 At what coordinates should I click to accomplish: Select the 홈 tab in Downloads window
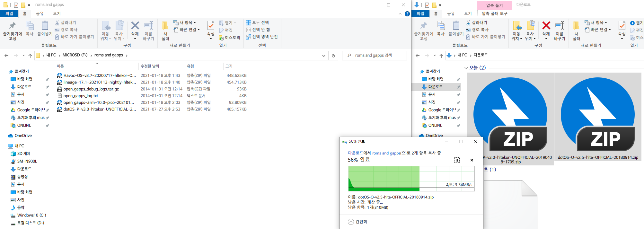coord(436,13)
